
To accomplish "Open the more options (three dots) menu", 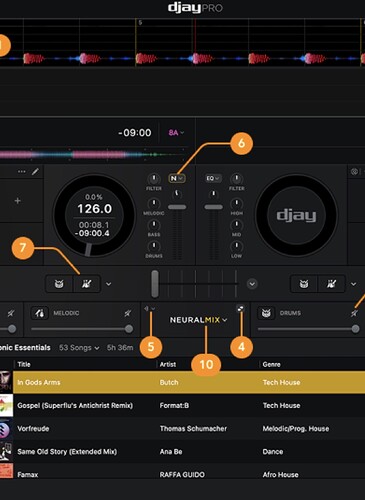I will 22,172.
